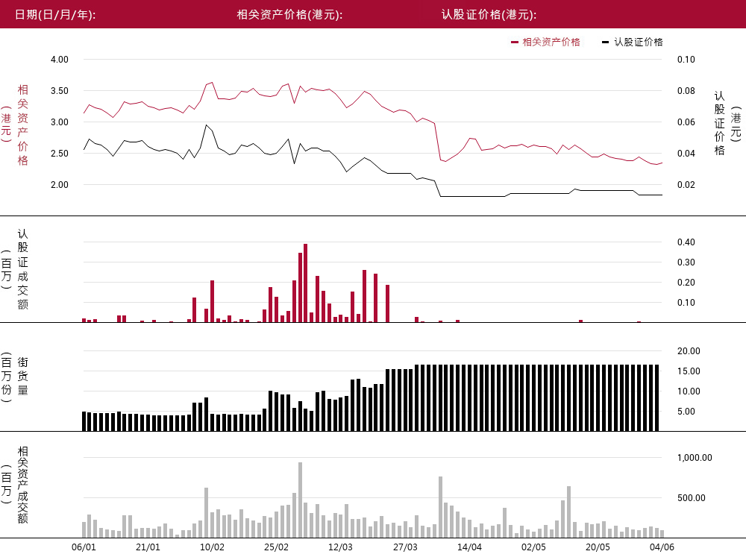The image size is (746, 560).
Task: Click the 3.00 left axis value
Action: 60,122
